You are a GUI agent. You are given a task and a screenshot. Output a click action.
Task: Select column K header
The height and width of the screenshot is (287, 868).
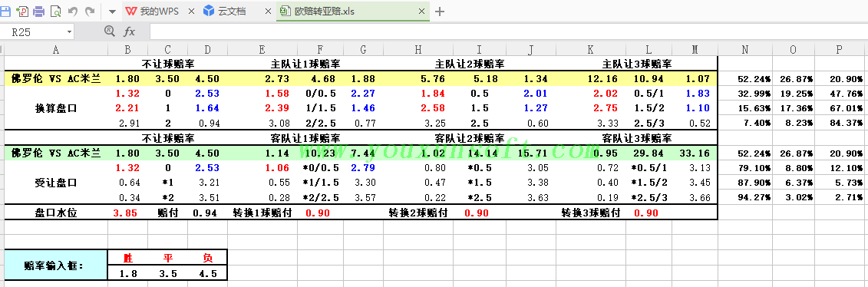pos(591,51)
